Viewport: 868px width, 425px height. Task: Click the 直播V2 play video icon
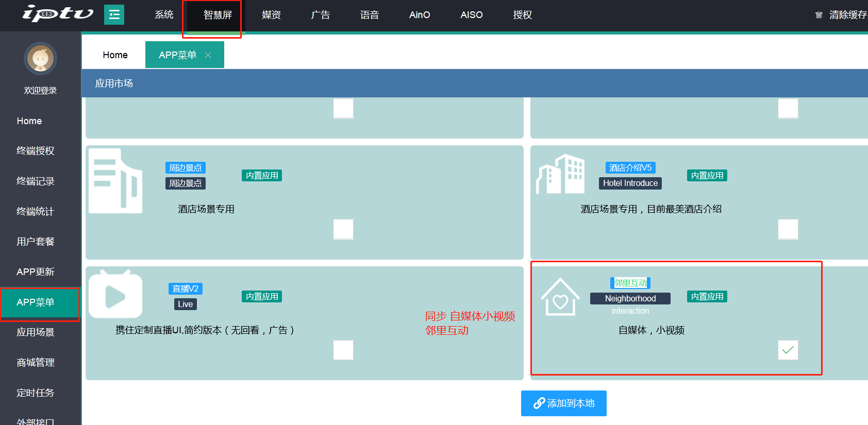(x=115, y=295)
